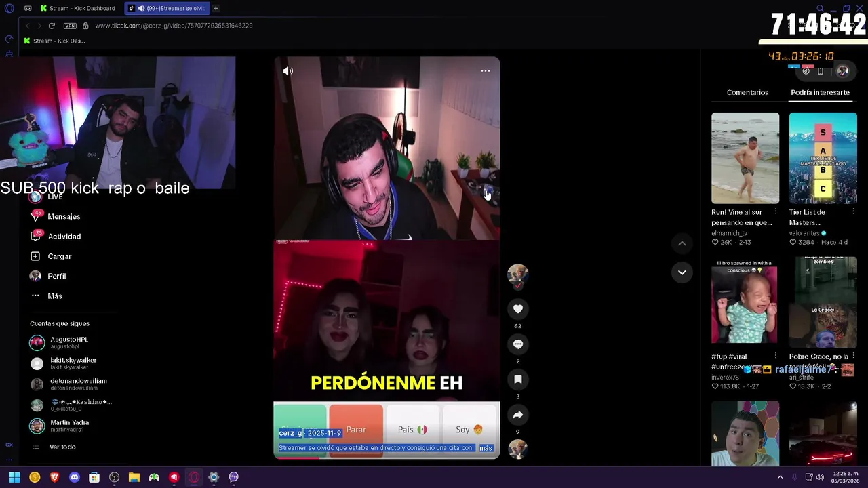Go back in browser history
This screenshot has width=868, height=488.
[27, 26]
